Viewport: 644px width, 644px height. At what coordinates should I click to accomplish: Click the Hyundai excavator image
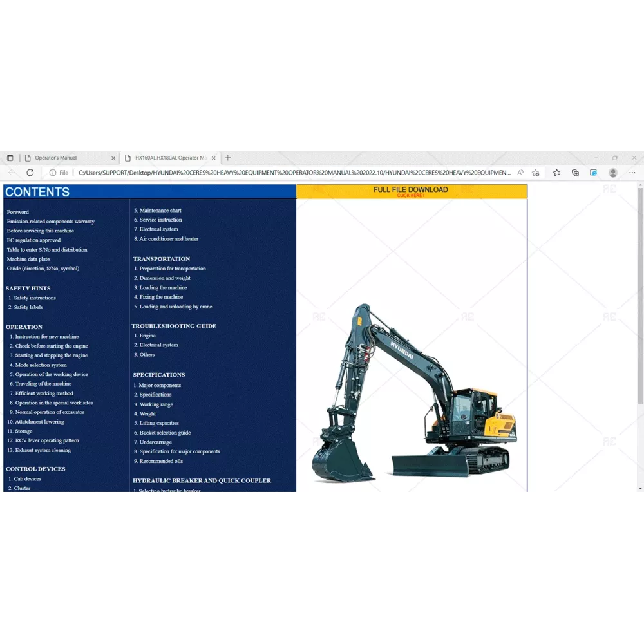[x=412, y=393]
